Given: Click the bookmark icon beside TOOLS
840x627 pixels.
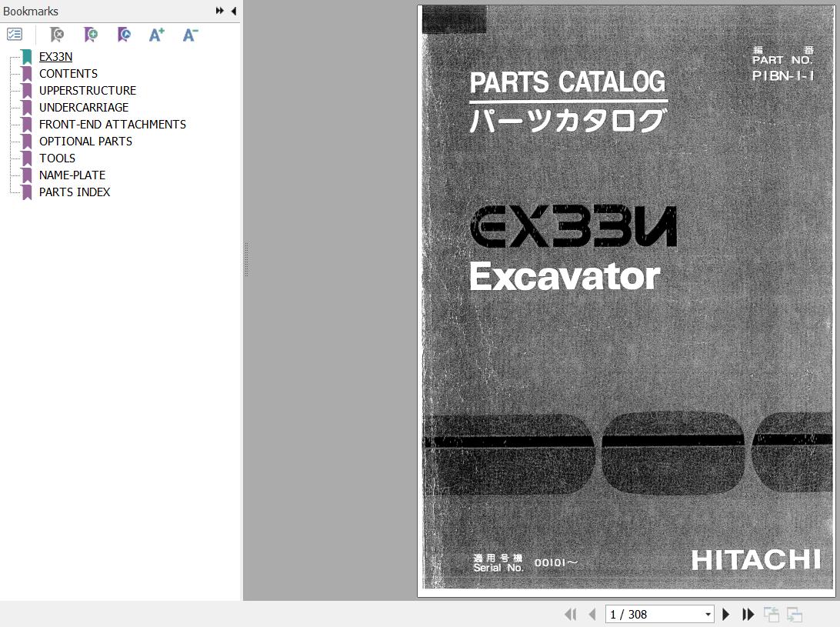Looking at the screenshot, I should pos(27,158).
